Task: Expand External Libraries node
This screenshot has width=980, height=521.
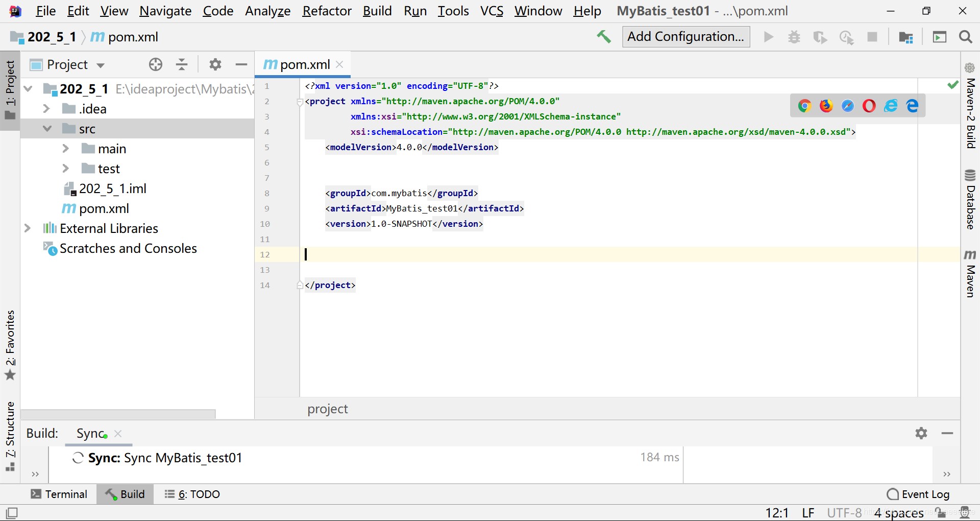Action: point(28,228)
